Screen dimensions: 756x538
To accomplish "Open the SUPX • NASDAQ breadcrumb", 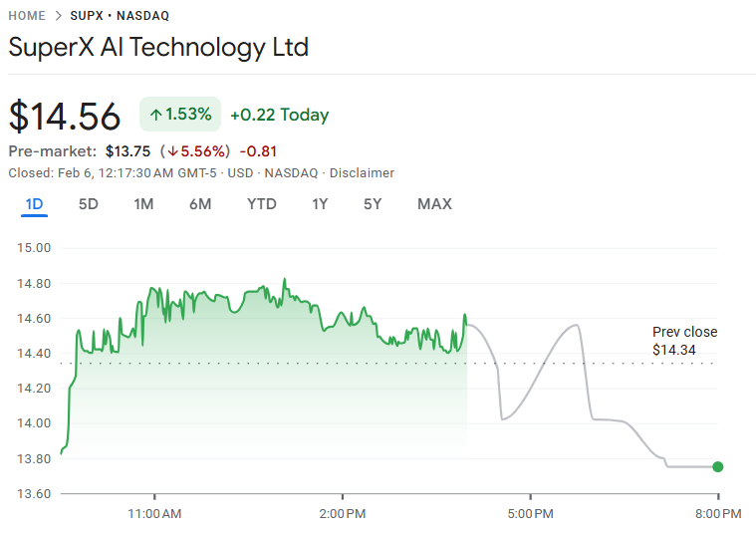I will [120, 16].
